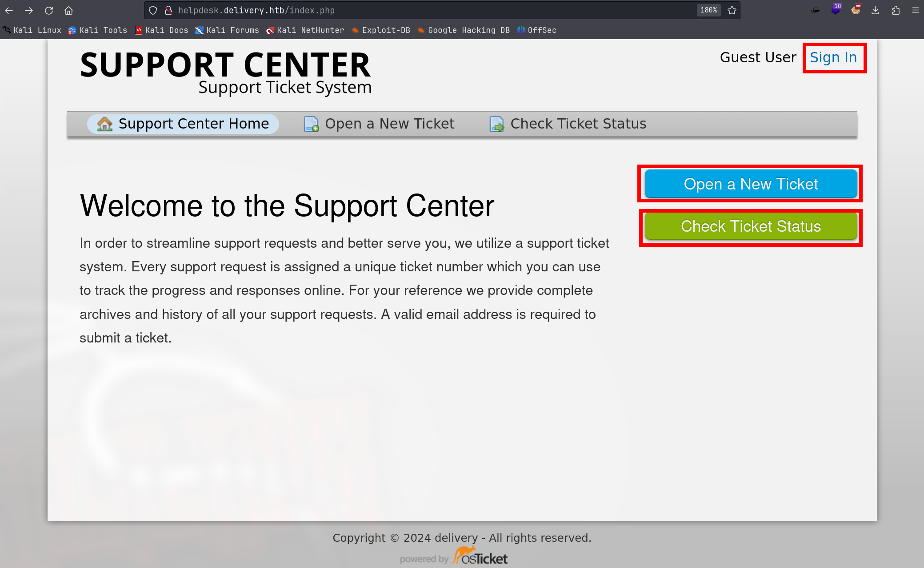Click the Sign In link
This screenshot has width=924, height=568.
833,57
